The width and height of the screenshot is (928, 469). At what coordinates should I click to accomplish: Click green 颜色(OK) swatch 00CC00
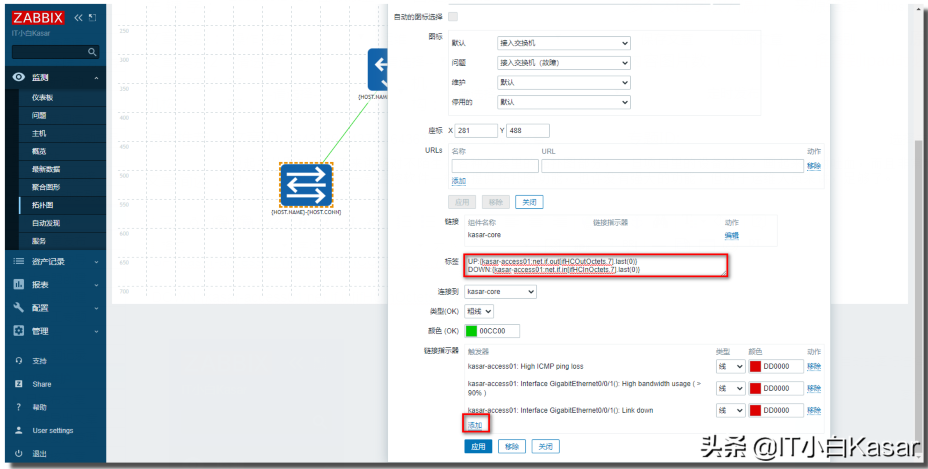pyautogui.click(x=472, y=330)
